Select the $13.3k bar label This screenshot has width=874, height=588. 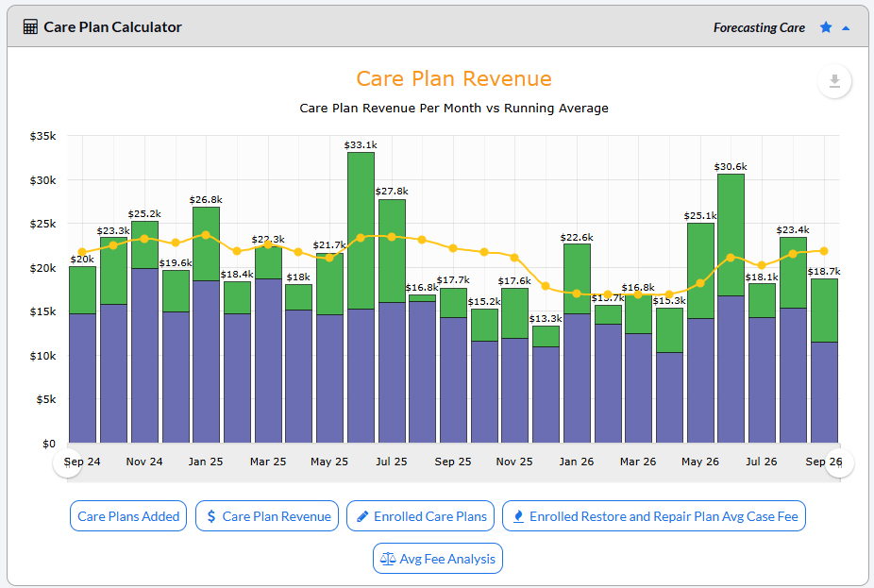pyautogui.click(x=546, y=319)
